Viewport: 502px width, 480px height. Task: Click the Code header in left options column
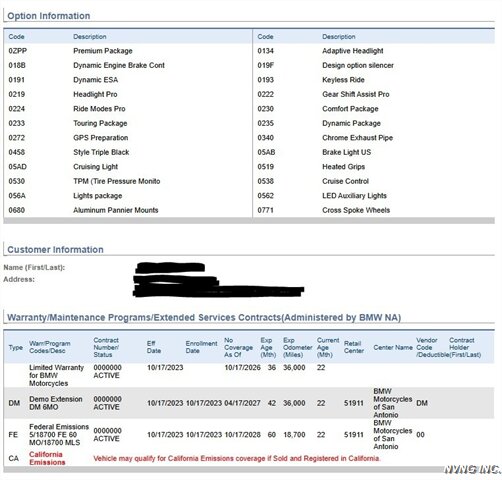(x=16, y=37)
